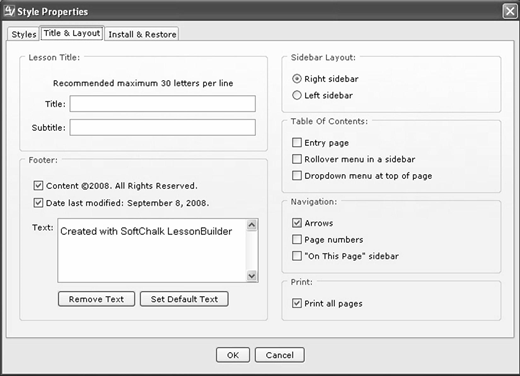This screenshot has height=376, width=520.
Task: Click the lesson Title input field
Action: pos(163,104)
